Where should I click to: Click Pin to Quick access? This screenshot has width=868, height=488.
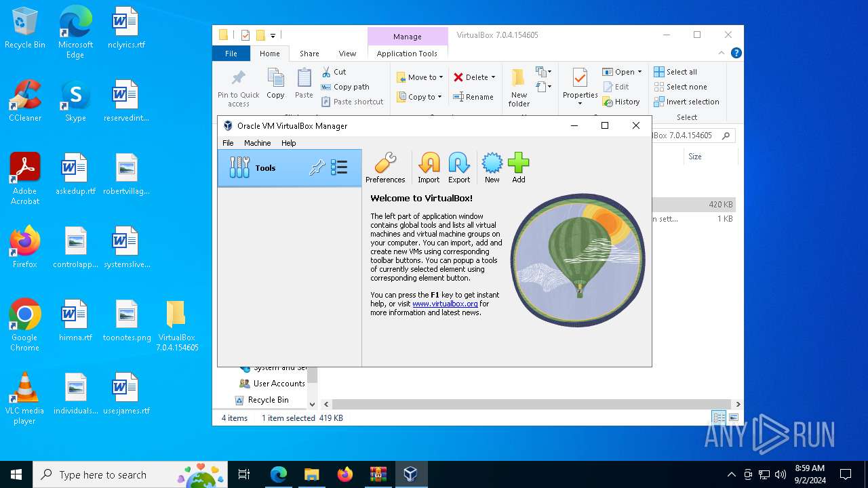[x=238, y=88]
